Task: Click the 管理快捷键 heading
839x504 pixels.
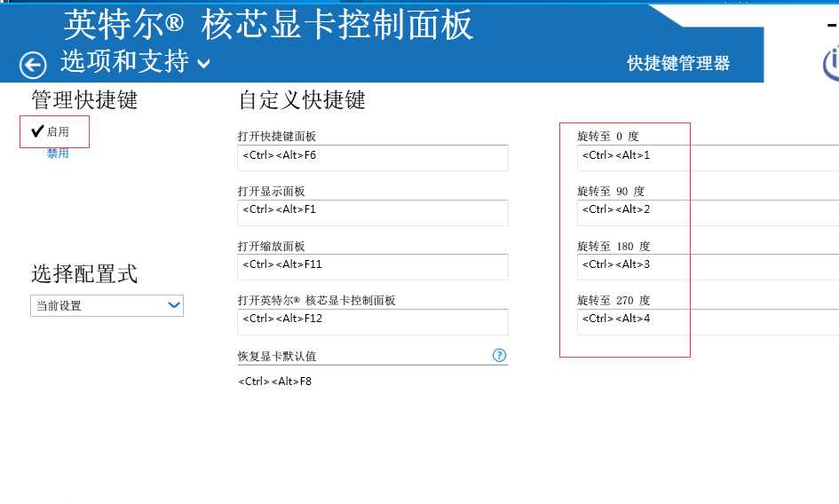Action: click(84, 100)
